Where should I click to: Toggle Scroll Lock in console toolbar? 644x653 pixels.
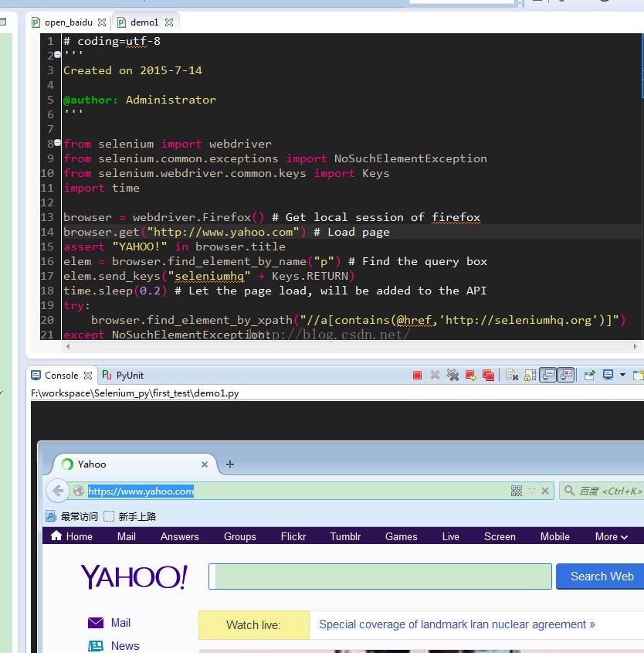[530, 376]
